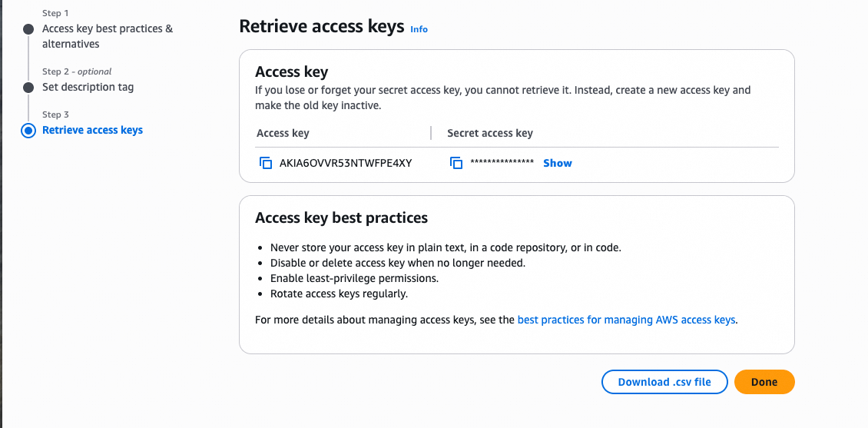
Task: Click the Step 2 circle indicator
Action: point(28,87)
